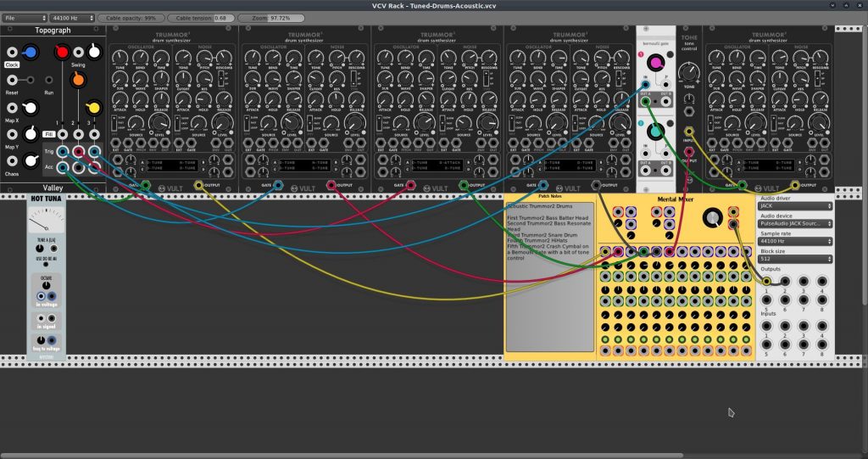Toggle first Trummor oscillator envelope speed switch
The image size is (868, 459).
114,123
